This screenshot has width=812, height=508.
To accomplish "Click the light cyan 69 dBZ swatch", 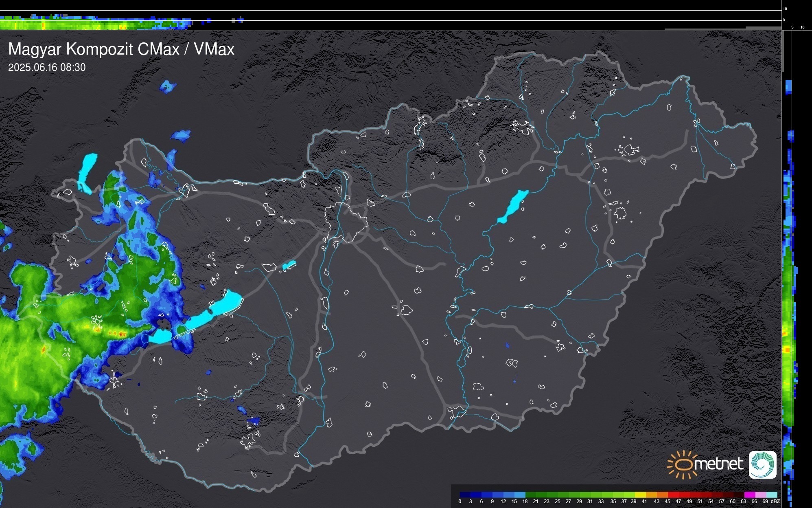I will [x=772, y=495].
